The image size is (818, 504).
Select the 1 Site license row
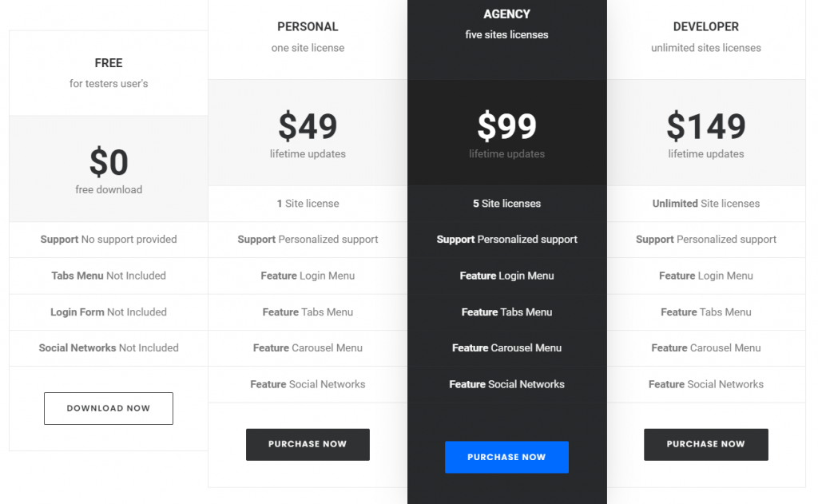coord(308,204)
